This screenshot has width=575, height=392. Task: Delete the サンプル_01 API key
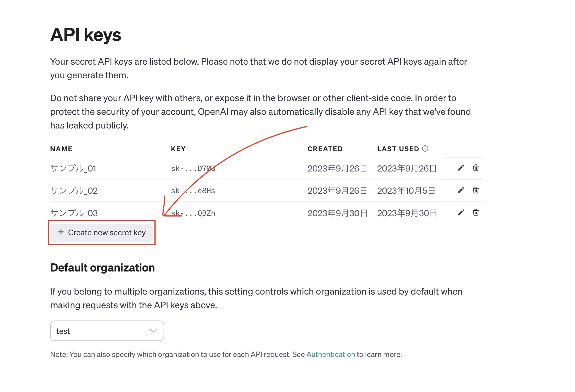pyautogui.click(x=476, y=168)
